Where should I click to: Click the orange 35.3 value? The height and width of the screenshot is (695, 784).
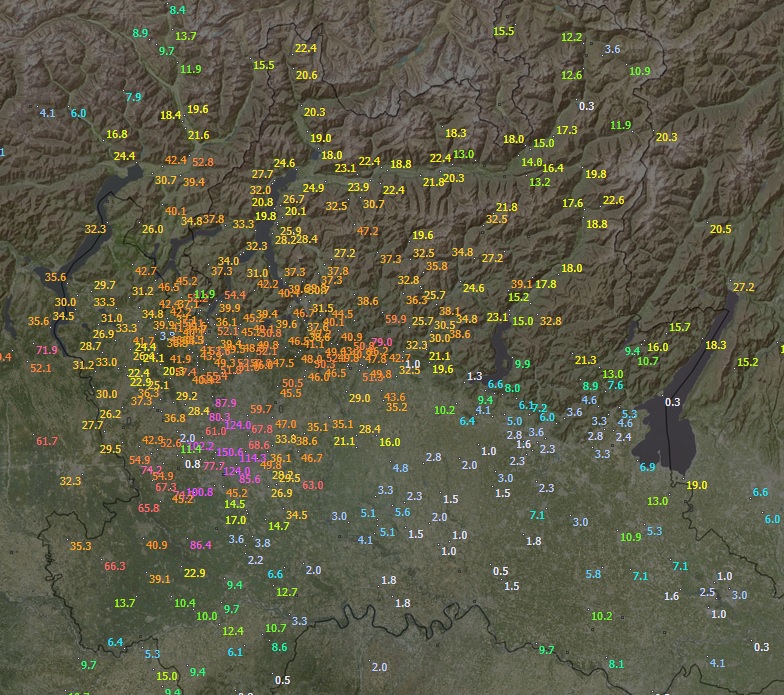tap(80, 546)
